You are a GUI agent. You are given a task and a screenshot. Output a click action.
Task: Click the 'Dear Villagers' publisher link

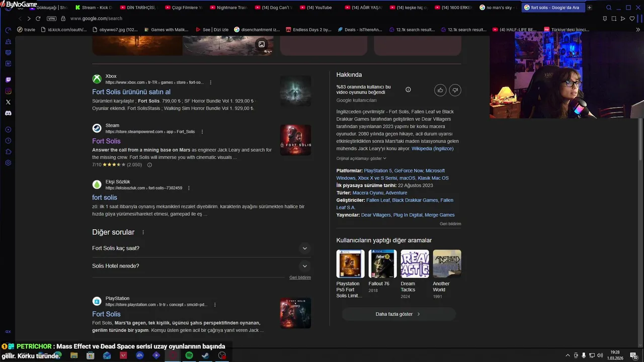376,215
